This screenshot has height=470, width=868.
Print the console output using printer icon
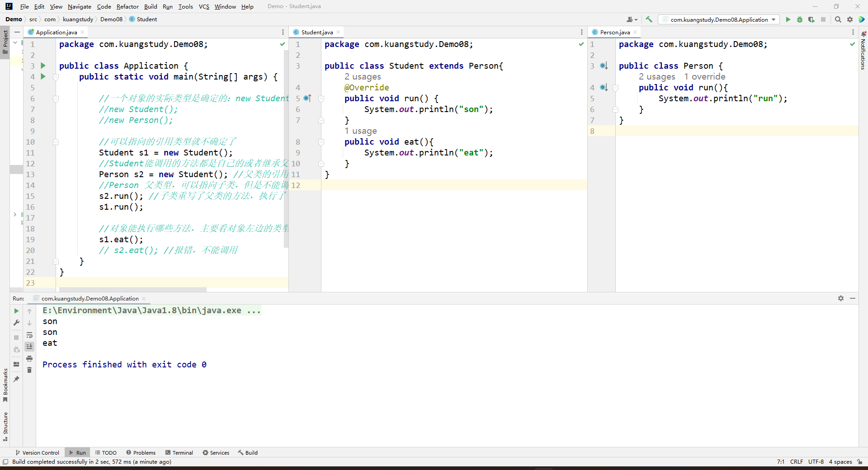pos(29,358)
